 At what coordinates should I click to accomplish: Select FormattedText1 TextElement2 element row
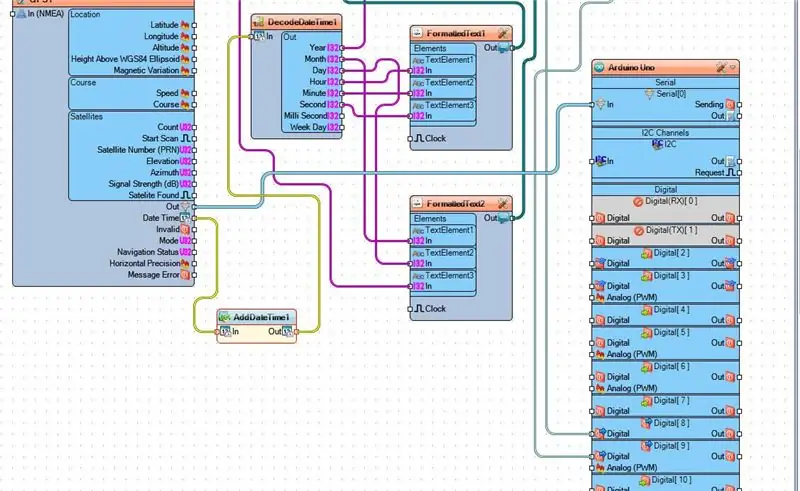tap(443, 82)
